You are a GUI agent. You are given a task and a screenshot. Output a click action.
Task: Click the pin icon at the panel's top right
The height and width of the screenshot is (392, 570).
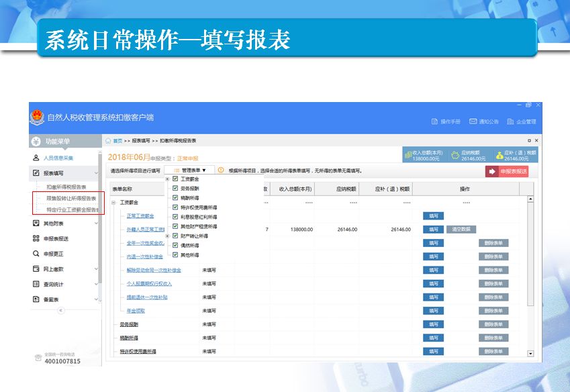point(529,140)
